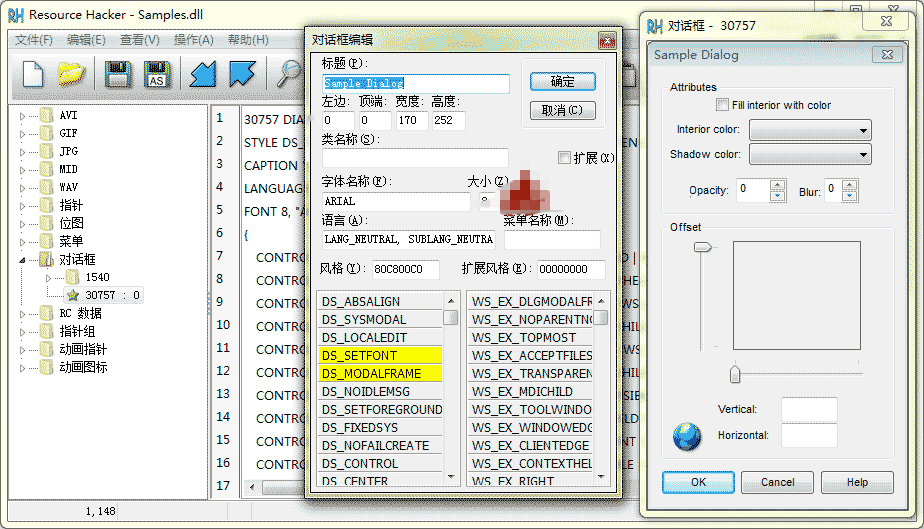
Task: Collapse the 对话框 tree node
Action: (22, 260)
